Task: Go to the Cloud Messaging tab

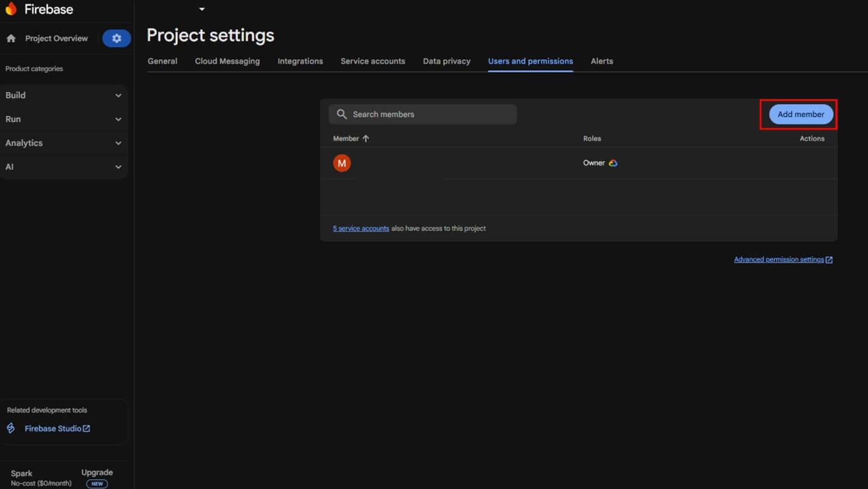Action: [227, 61]
